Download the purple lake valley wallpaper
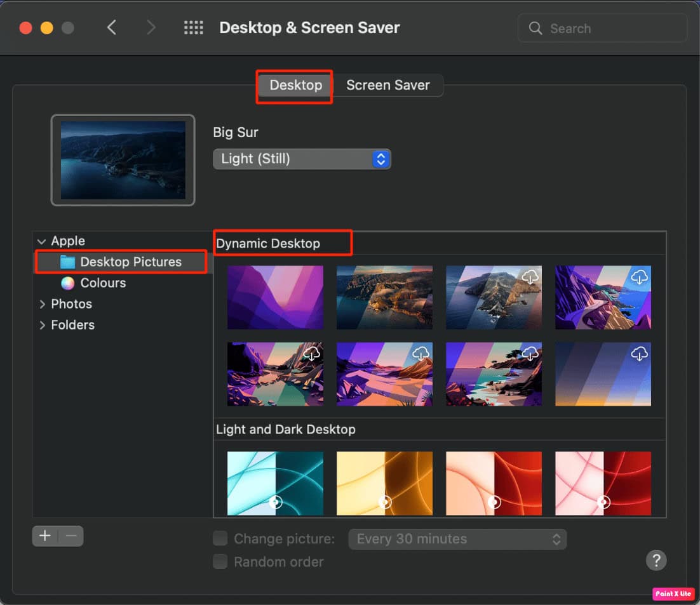 tap(312, 354)
